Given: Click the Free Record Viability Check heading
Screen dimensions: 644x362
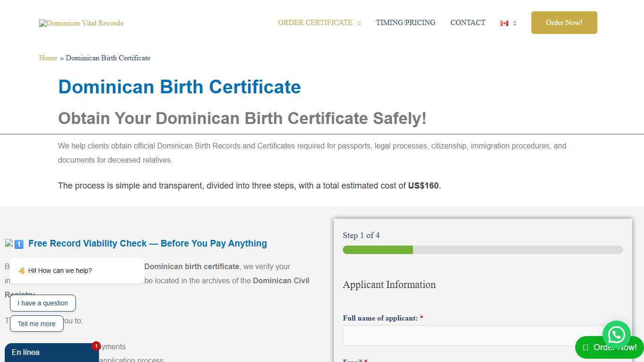Looking at the screenshot, I should (x=148, y=244).
